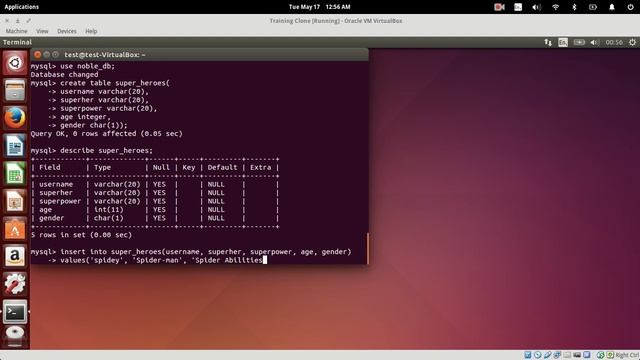
Task: Click the test@test-VirtualBox terminal title bar
Action: (200, 55)
